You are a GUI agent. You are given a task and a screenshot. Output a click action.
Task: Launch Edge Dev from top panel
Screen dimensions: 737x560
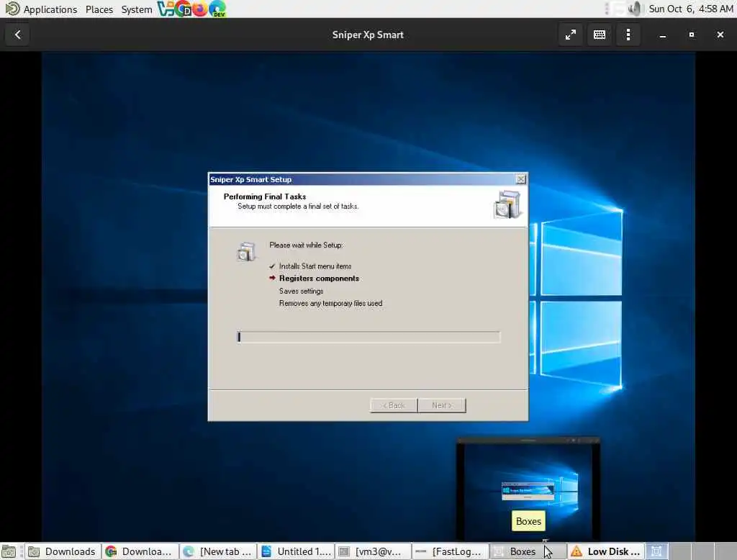point(217,9)
